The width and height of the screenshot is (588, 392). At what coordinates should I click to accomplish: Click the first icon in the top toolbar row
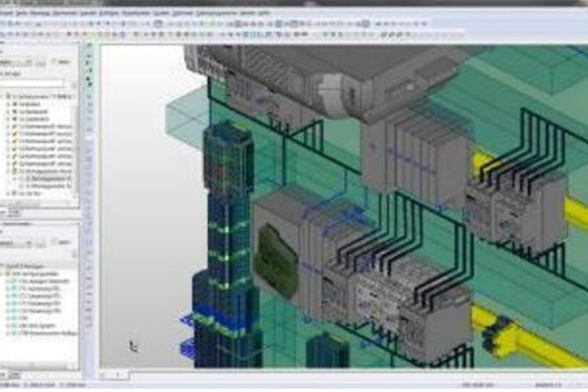pyautogui.click(x=5, y=22)
